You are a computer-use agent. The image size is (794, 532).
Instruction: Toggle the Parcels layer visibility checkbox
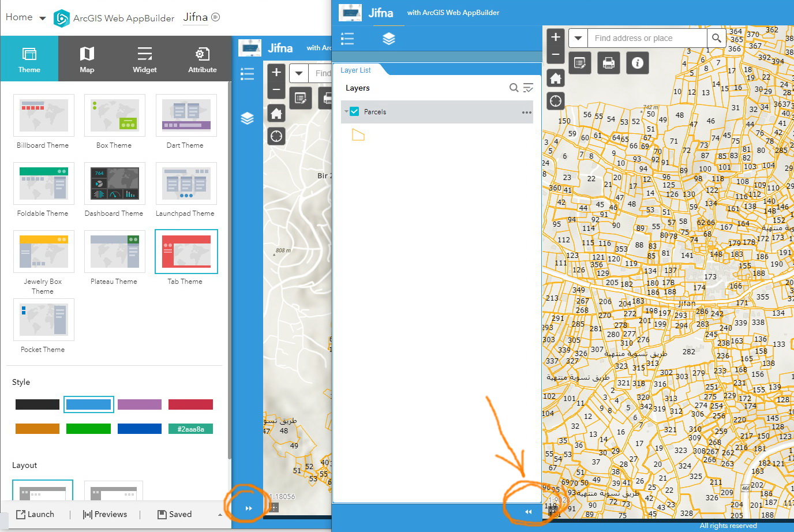tap(354, 111)
